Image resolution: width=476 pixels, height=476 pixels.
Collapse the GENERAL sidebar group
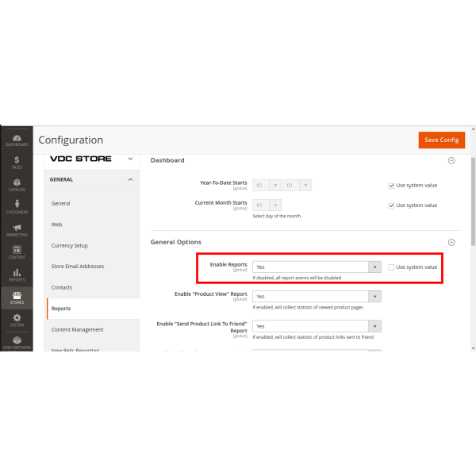pyautogui.click(x=130, y=179)
